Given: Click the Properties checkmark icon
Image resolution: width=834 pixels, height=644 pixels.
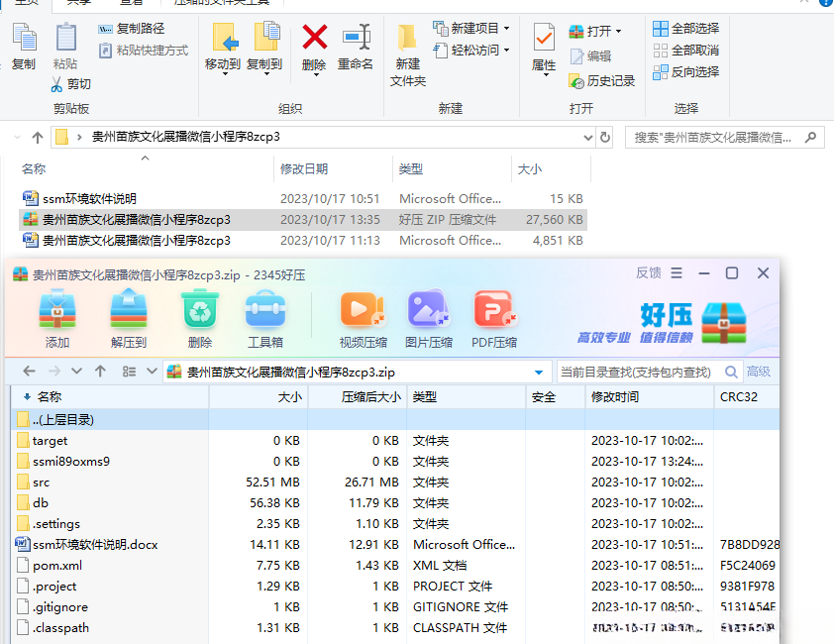Looking at the screenshot, I should pos(544,38).
